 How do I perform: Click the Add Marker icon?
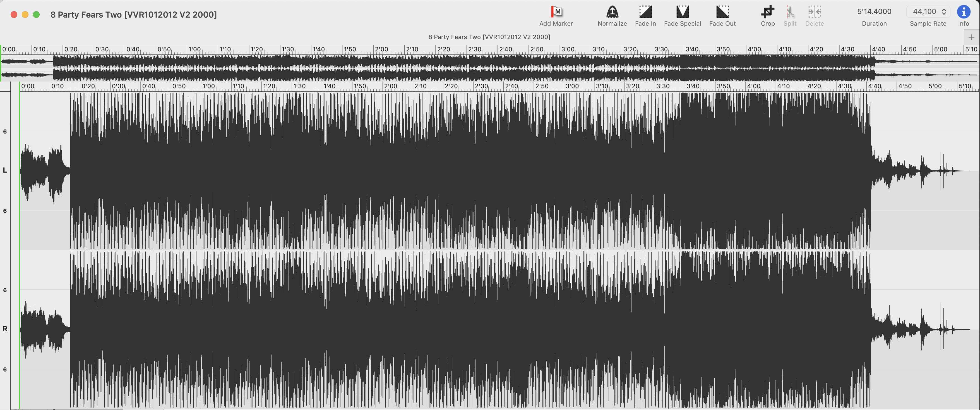tap(556, 11)
